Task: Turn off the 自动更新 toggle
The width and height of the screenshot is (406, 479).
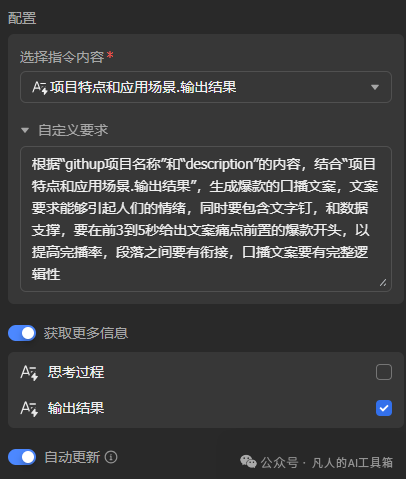Action: click(x=22, y=457)
